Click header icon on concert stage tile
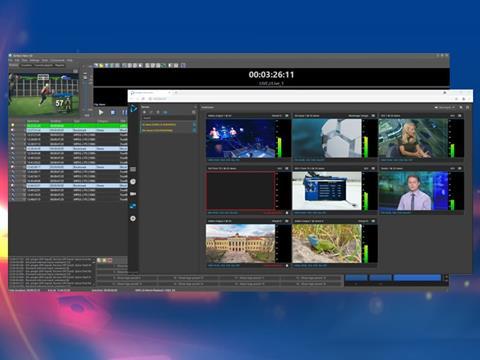 (x=287, y=116)
